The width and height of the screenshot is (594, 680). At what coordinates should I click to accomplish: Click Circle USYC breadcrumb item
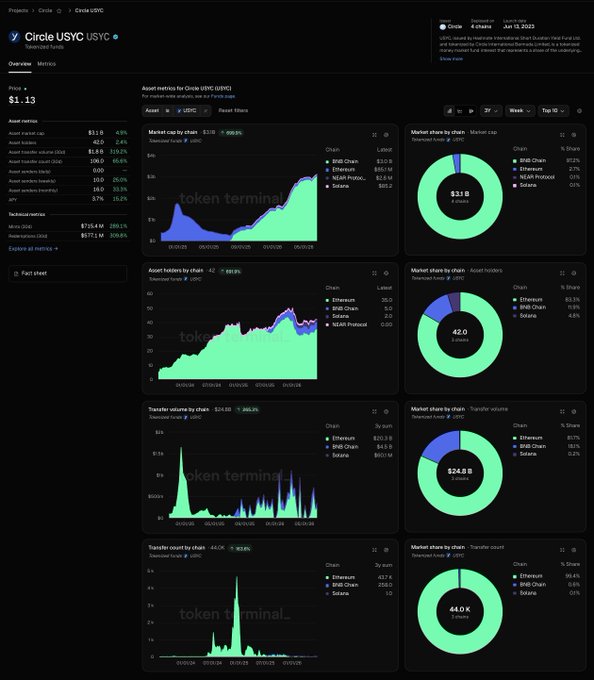click(x=89, y=10)
